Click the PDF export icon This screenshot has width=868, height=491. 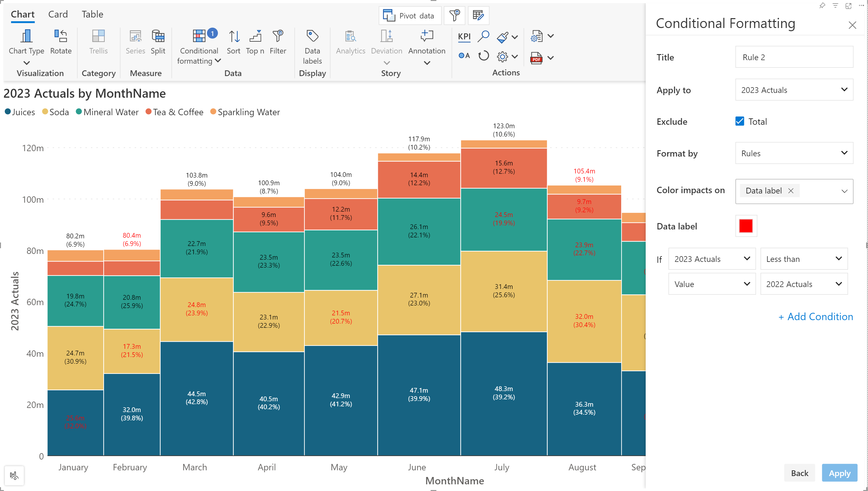pos(536,58)
